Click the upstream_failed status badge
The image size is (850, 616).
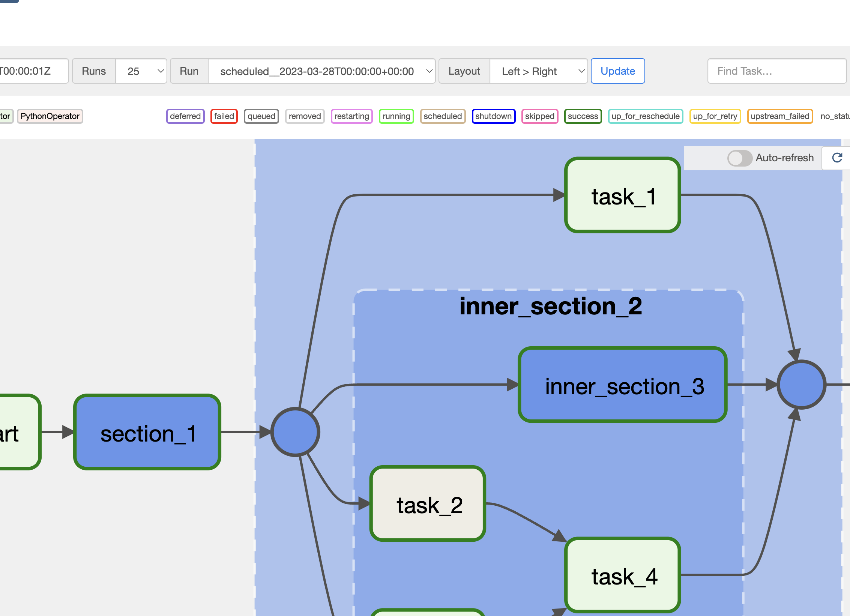point(779,116)
